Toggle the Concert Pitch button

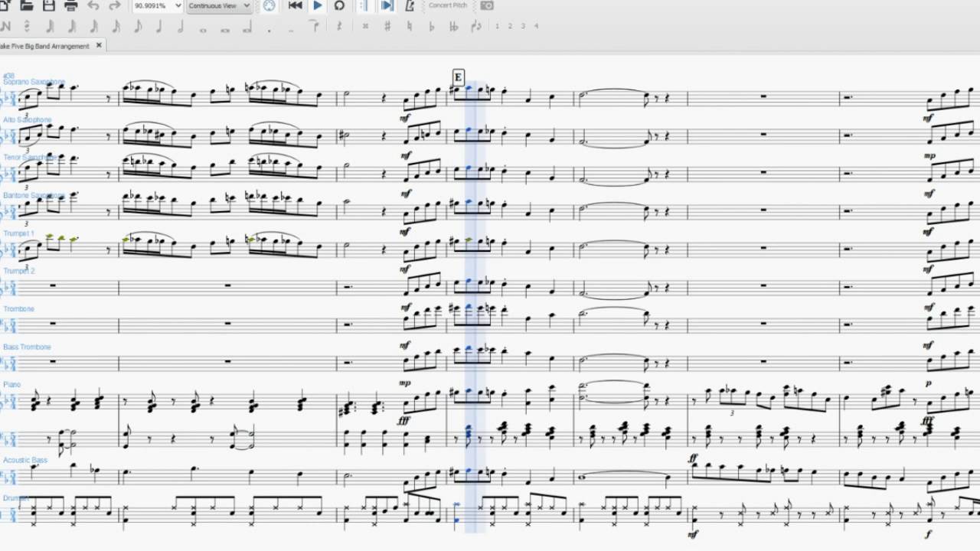pyautogui.click(x=448, y=5)
